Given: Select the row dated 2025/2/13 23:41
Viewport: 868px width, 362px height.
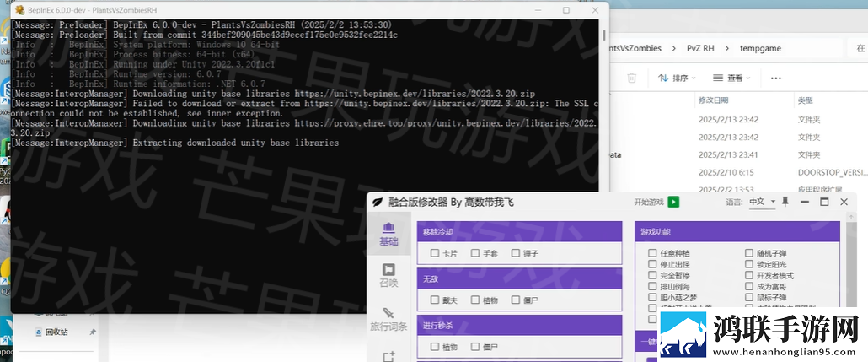Looking at the screenshot, I should (738, 154).
